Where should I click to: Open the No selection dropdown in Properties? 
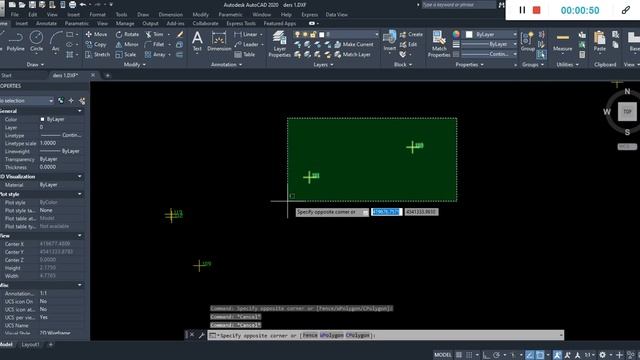[27, 100]
